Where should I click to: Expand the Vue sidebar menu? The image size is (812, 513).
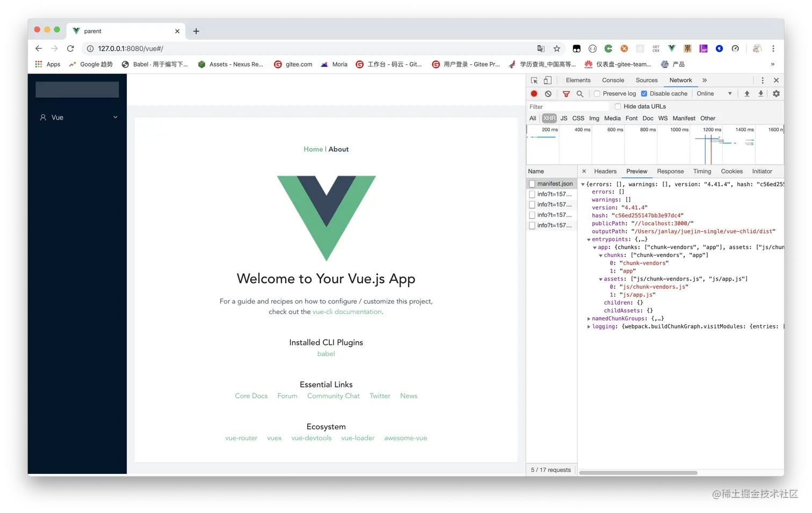pos(77,118)
